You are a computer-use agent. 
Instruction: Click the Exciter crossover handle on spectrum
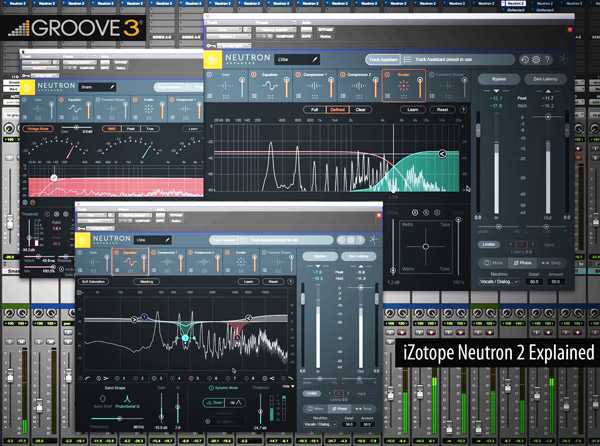tap(443, 153)
